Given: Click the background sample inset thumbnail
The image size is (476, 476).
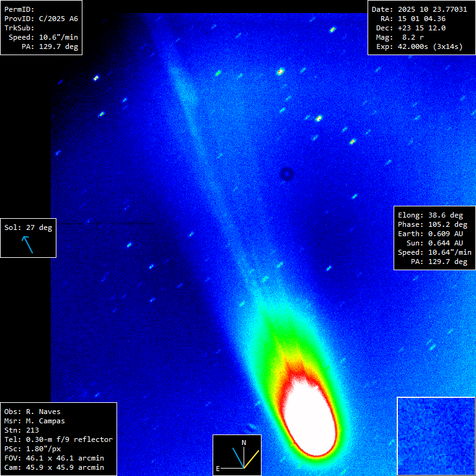Looking at the screenshot, I should coord(435,436).
